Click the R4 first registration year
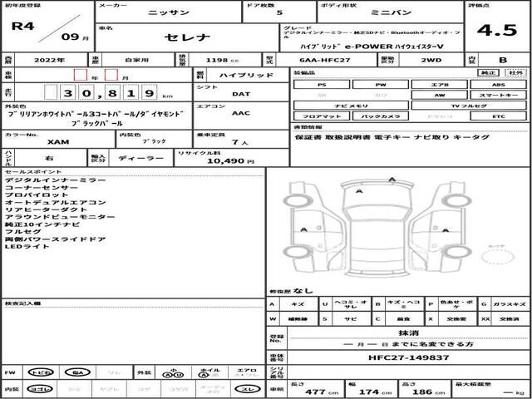 (x=22, y=26)
